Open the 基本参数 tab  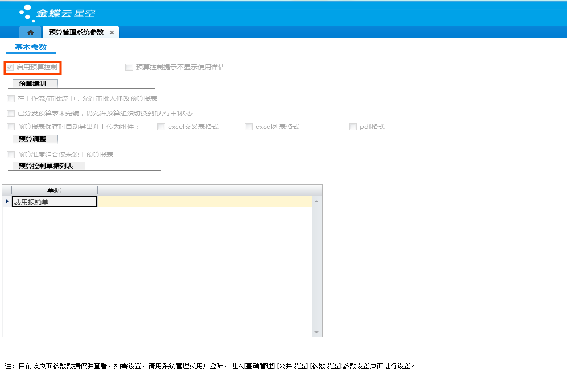tap(31, 47)
